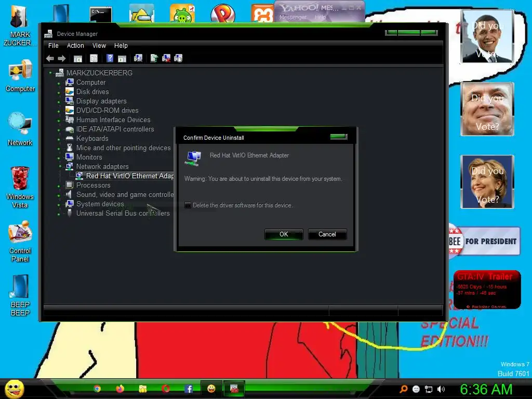
Task: Open Help menu in Yahoo Messenger window
Action: coord(320,17)
